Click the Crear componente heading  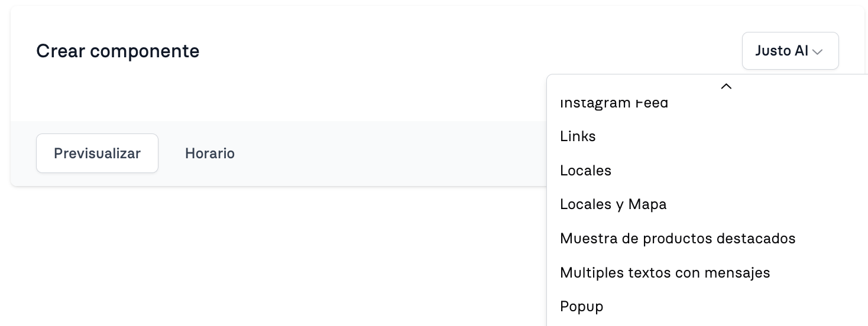tap(118, 51)
